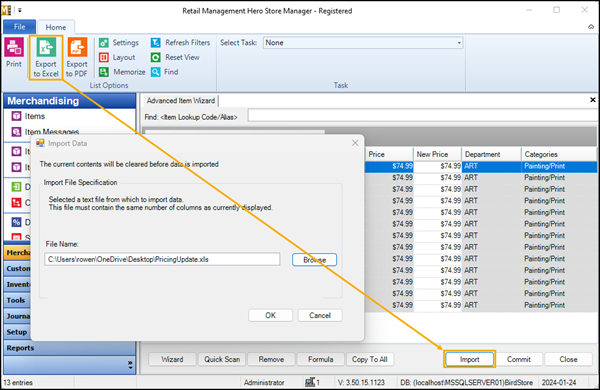Open Item Messages in Merchandising

pyautogui.click(x=45, y=132)
